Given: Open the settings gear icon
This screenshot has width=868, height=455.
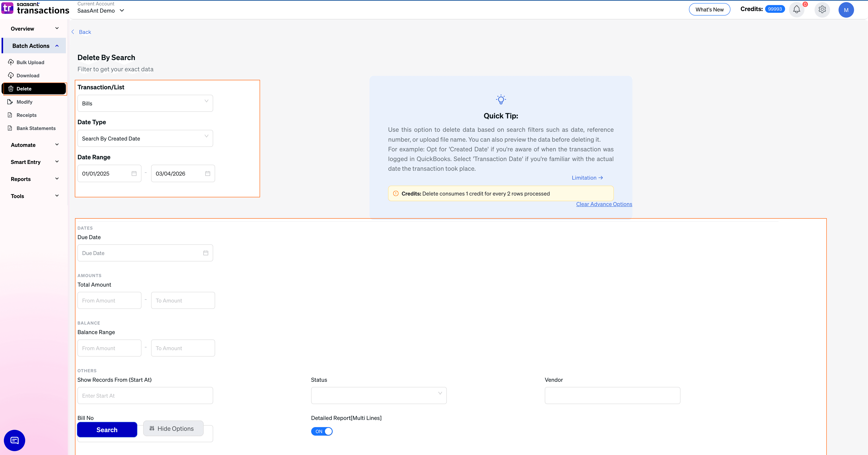Looking at the screenshot, I should click(822, 9).
